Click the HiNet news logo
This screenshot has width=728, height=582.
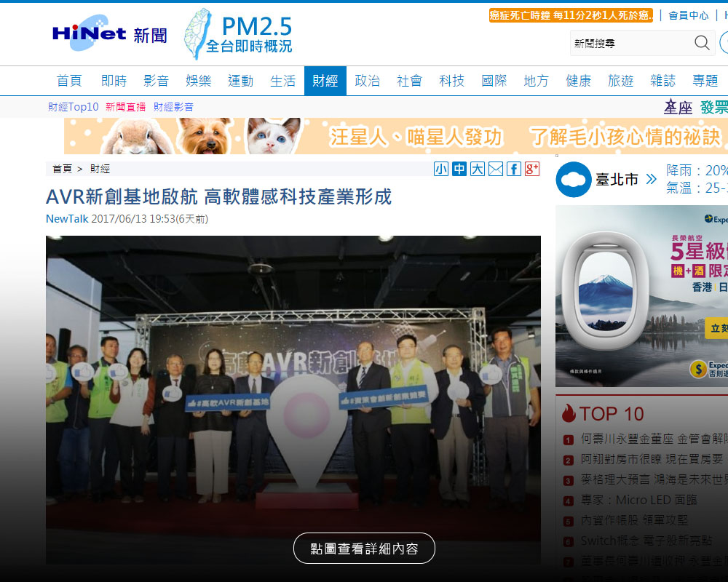pyautogui.click(x=109, y=34)
